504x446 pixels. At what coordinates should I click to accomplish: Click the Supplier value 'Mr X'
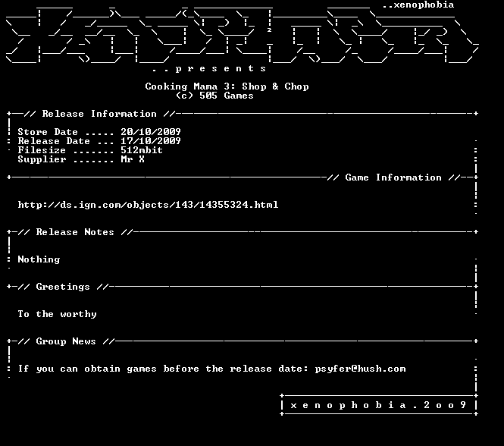[133, 159]
